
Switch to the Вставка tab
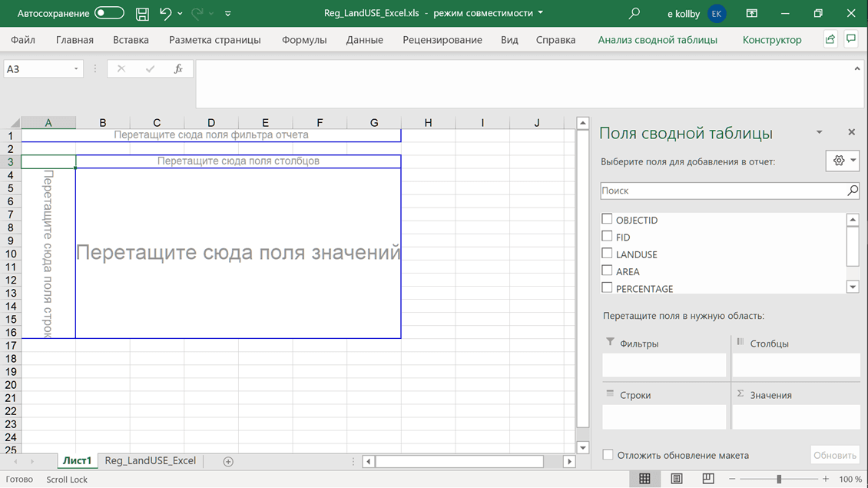click(x=131, y=40)
